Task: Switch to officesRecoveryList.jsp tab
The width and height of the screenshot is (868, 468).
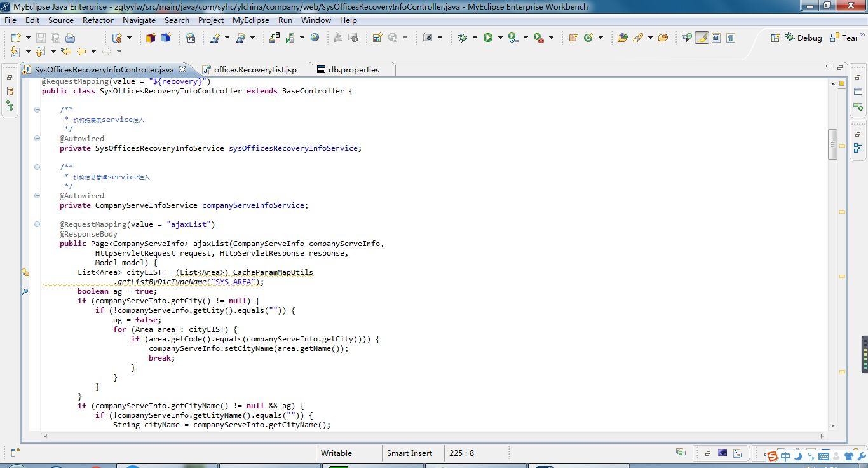Action: [x=255, y=69]
